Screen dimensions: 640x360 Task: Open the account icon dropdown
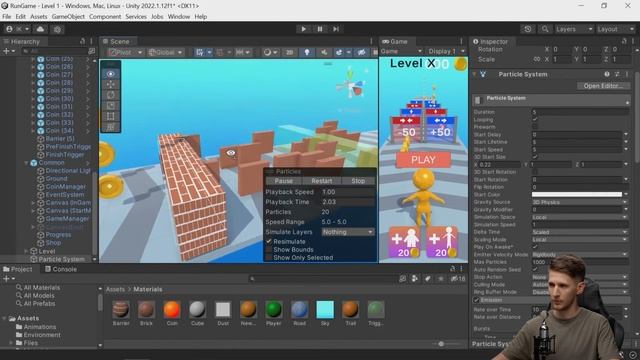click(17, 29)
